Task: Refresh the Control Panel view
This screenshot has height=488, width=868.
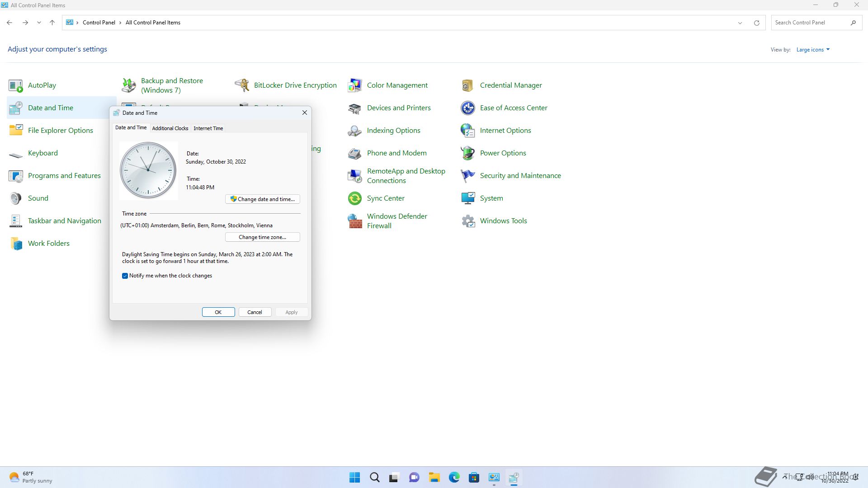Action: click(x=757, y=23)
